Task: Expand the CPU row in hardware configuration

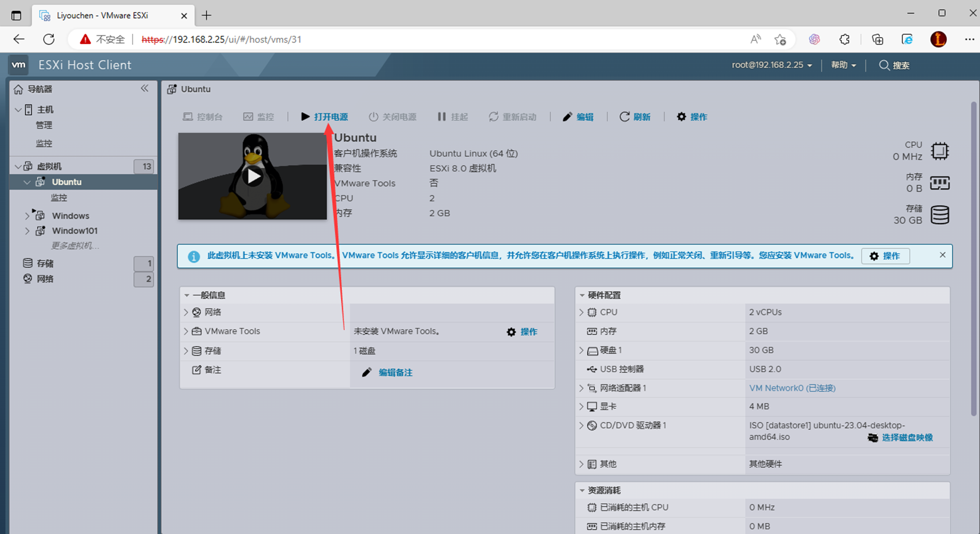Action: tap(581, 312)
